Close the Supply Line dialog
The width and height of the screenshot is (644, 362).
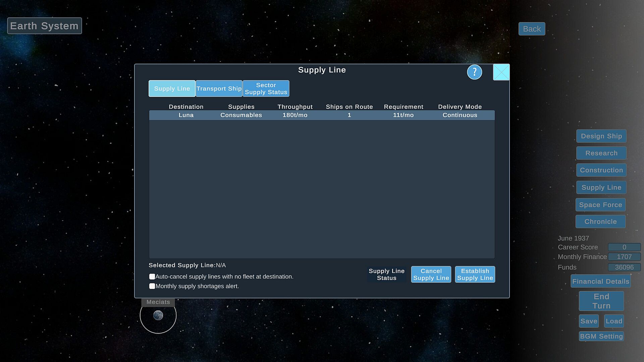coord(501,72)
